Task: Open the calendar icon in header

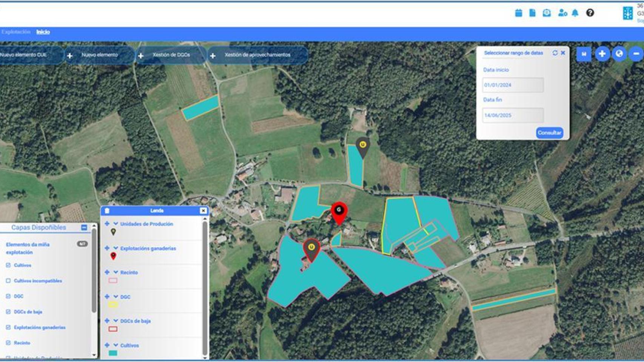Action: (518, 13)
